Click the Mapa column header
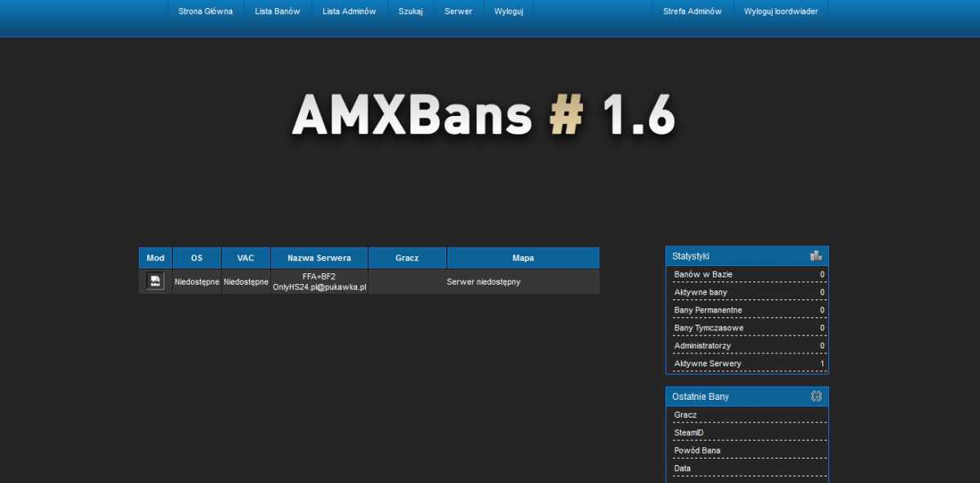Image resolution: width=980 pixels, height=483 pixels. [523, 258]
